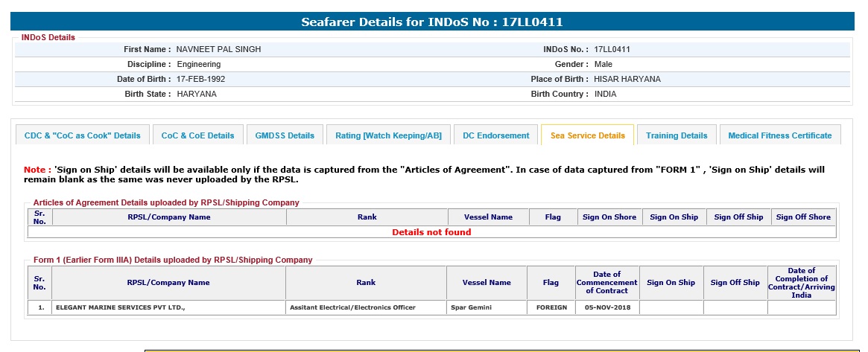The image size is (868, 352).
Task: Open the CDC & "CoC as Cook" Details tab
Action: tap(82, 135)
